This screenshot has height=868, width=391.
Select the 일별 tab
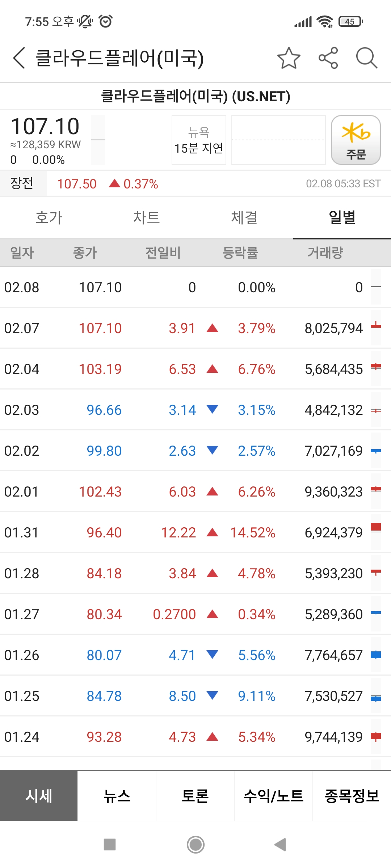(x=342, y=218)
